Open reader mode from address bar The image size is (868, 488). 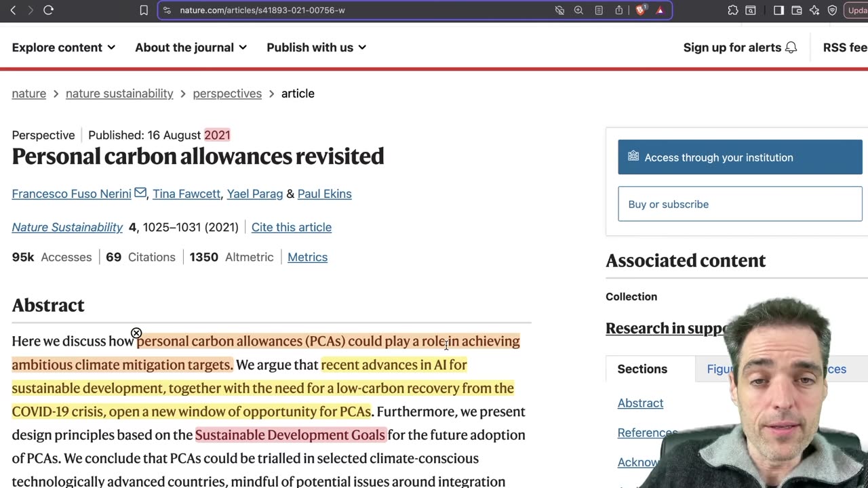coord(599,10)
